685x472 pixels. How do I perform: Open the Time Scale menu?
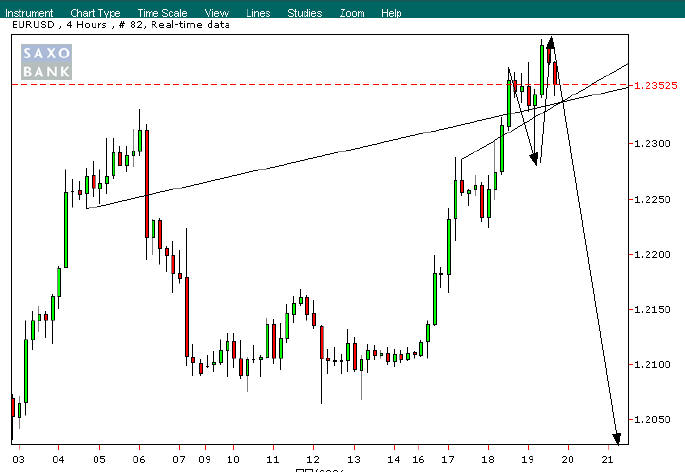click(163, 13)
